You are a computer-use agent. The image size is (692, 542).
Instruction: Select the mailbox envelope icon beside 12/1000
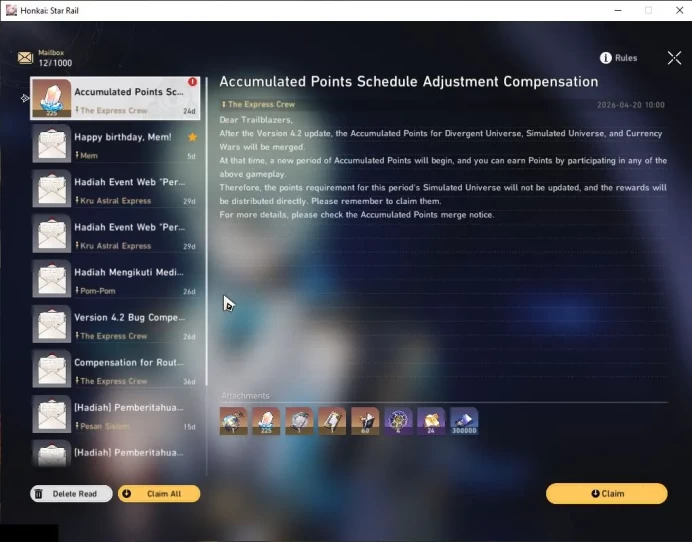coord(25,58)
